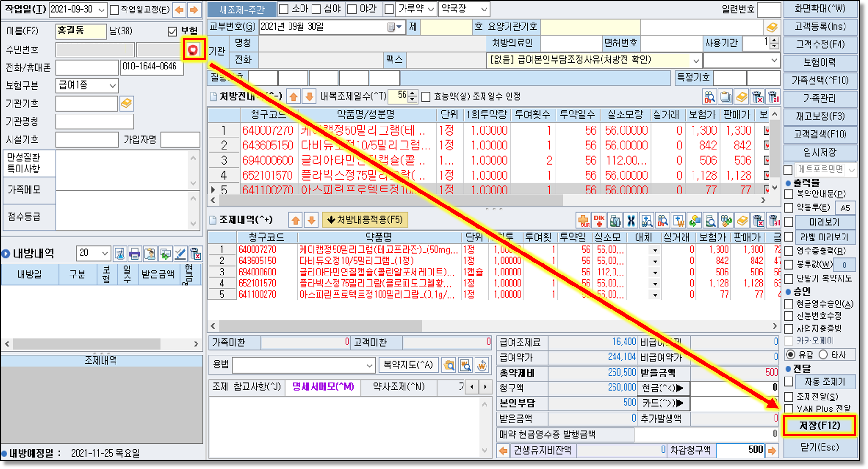Expand the 약국장 dropdown

coord(484,9)
